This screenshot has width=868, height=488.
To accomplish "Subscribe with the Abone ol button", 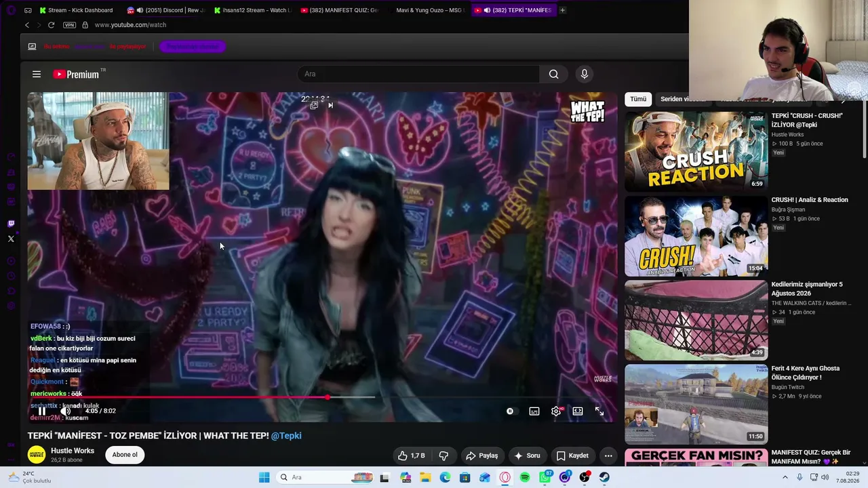I will pos(125,455).
